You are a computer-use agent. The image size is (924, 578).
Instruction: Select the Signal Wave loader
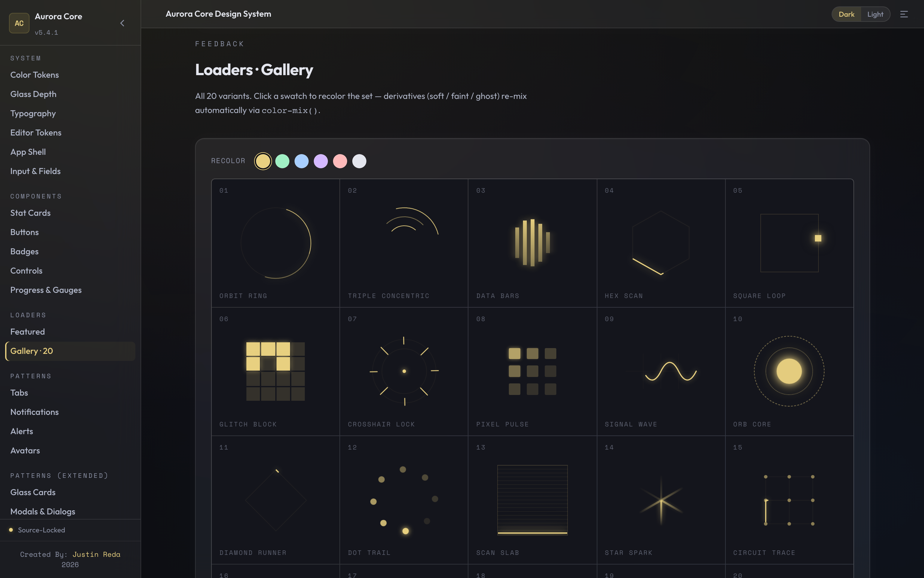pos(661,372)
